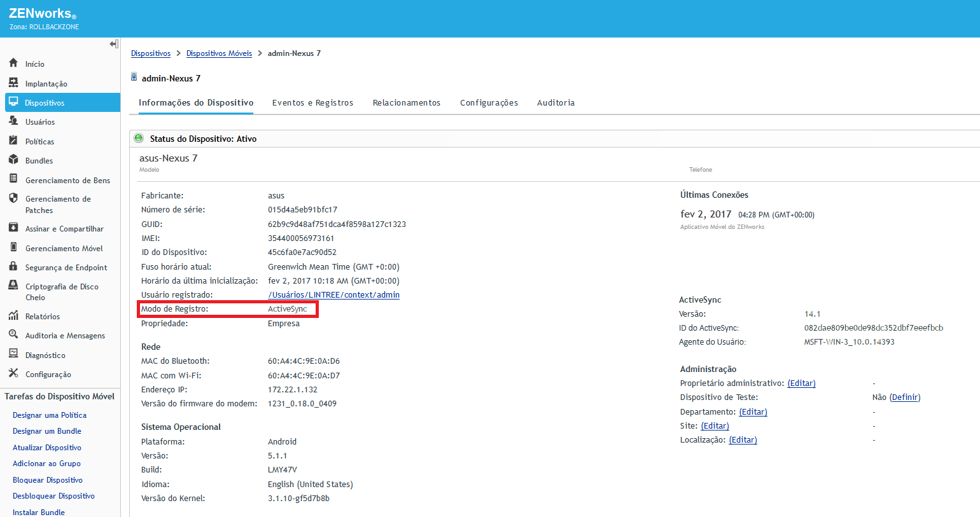Screen dimensions: 980x517
Task: Click the serial number 015d4a5eb91bfc17
Action: [302, 210]
